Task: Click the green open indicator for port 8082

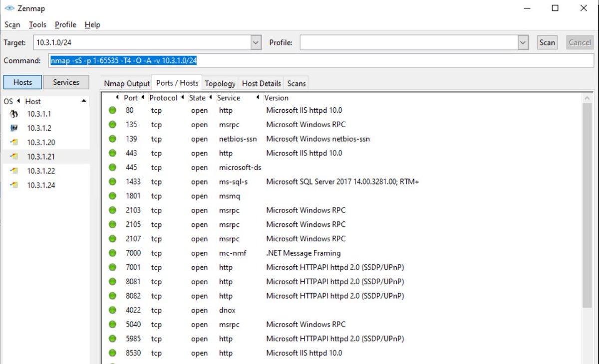Action: tap(113, 296)
